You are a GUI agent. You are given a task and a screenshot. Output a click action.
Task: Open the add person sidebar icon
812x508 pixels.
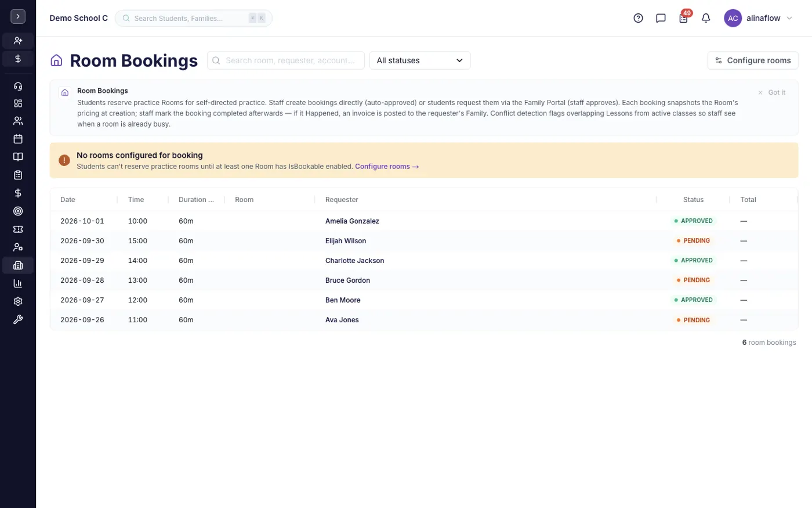(18, 41)
